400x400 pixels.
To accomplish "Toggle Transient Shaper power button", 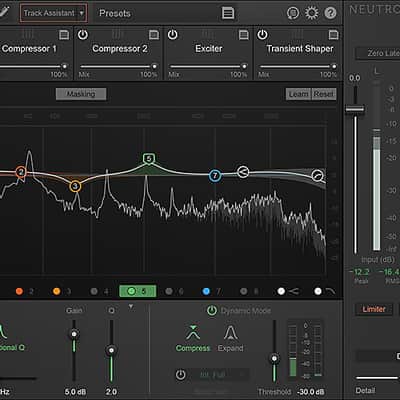I will pyautogui.click(x=262, y=35).
